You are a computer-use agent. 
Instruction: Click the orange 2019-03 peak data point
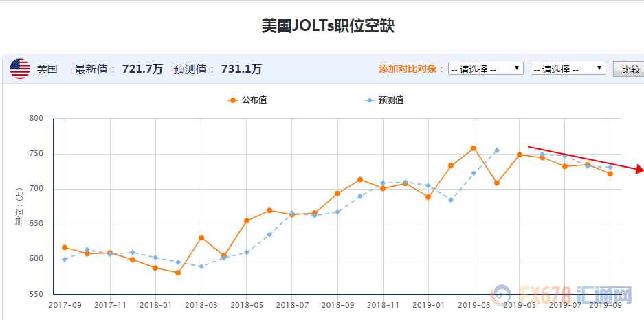(x=474, y=148)
